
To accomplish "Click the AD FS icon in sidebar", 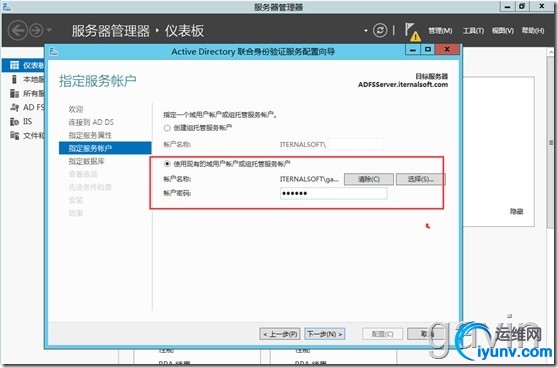I will pyautogui.click(x=15, y=107).
